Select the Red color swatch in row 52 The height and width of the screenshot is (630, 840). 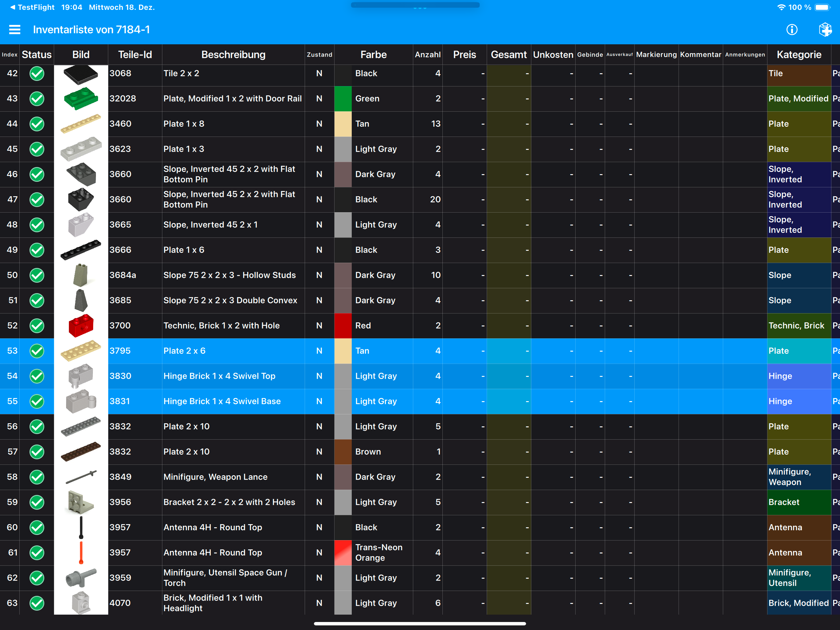pyautogui.click(x=343, y=326)
